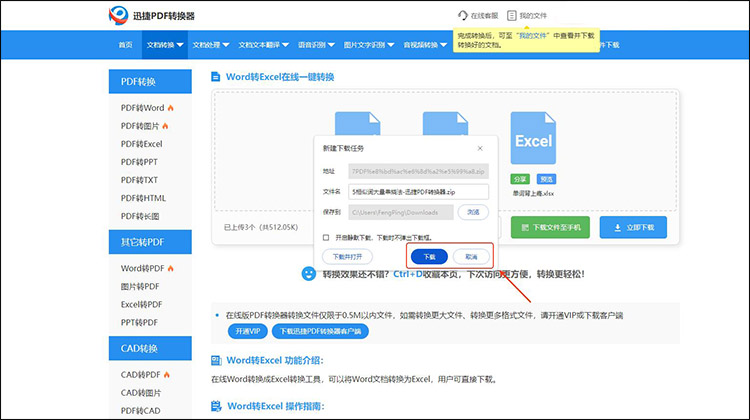This screenshot has height=420, width=750.
Task: Click the flame icon beside Word转PDF
Action: pos(170,268)
